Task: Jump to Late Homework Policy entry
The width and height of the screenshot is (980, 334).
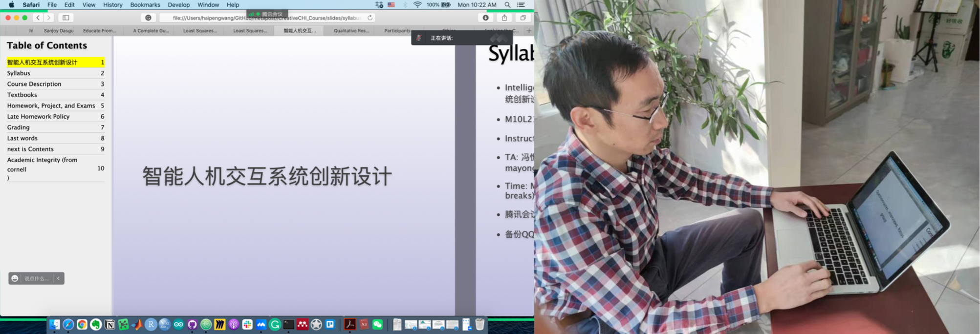Action: pyautogui.click(x=38, y=116)
